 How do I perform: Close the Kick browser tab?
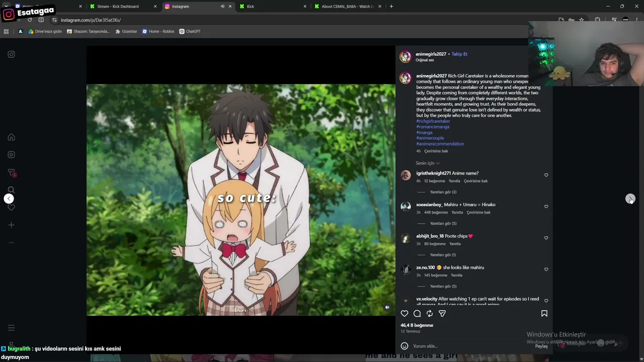pos(305,7)
